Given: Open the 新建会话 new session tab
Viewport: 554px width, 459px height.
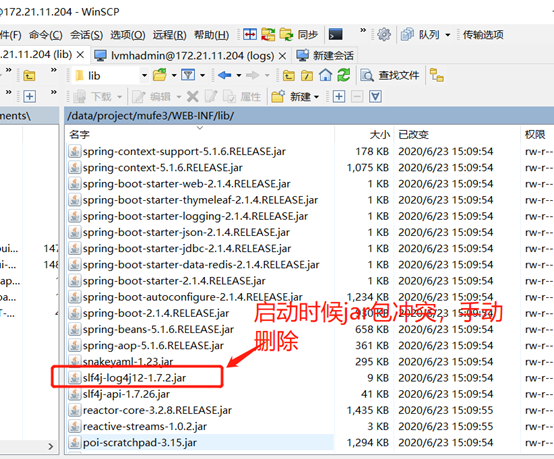Looking at the screenshot, I should tap(325, 55).
